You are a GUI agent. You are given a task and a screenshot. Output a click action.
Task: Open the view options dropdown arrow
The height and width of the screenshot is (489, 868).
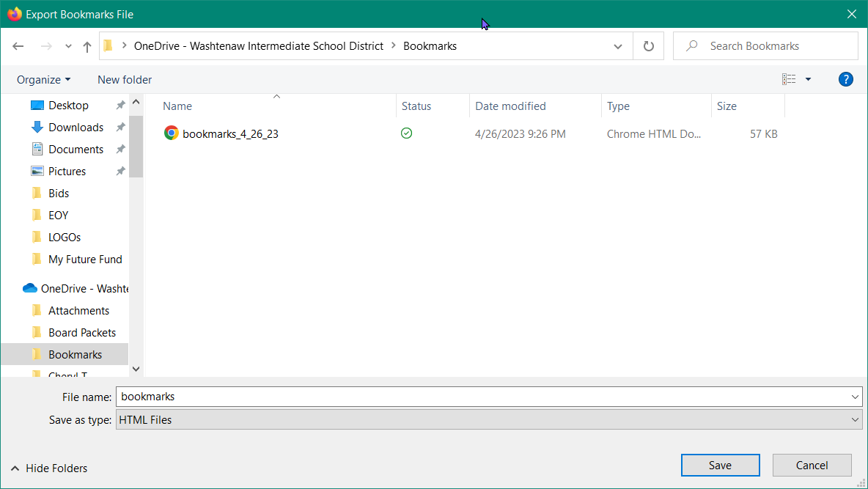[808, 80]
